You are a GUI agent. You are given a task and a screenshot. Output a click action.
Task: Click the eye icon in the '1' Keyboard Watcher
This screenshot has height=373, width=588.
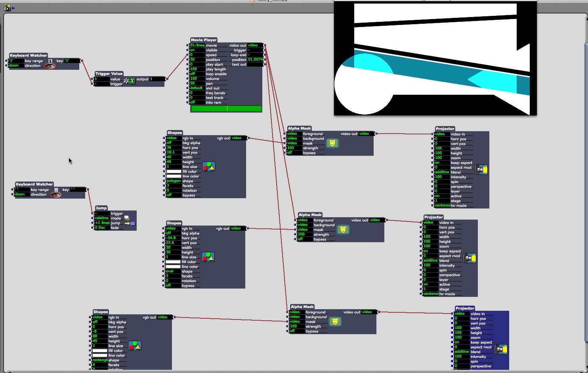pyautogui.click(x=50, y=65)
